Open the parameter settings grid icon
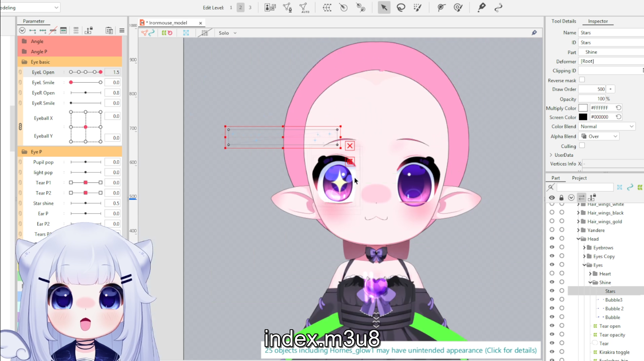 click(x=76, y=31)
